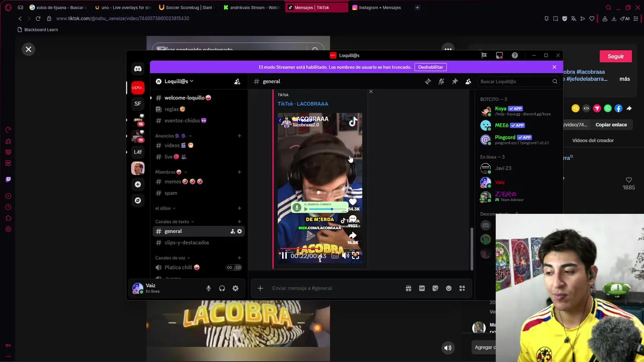Open the sticker picker in message bar

[x=435, y=288]
